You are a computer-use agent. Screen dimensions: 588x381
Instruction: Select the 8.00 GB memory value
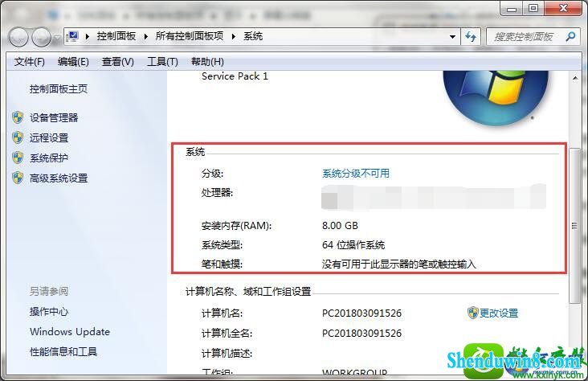(340, 226)
